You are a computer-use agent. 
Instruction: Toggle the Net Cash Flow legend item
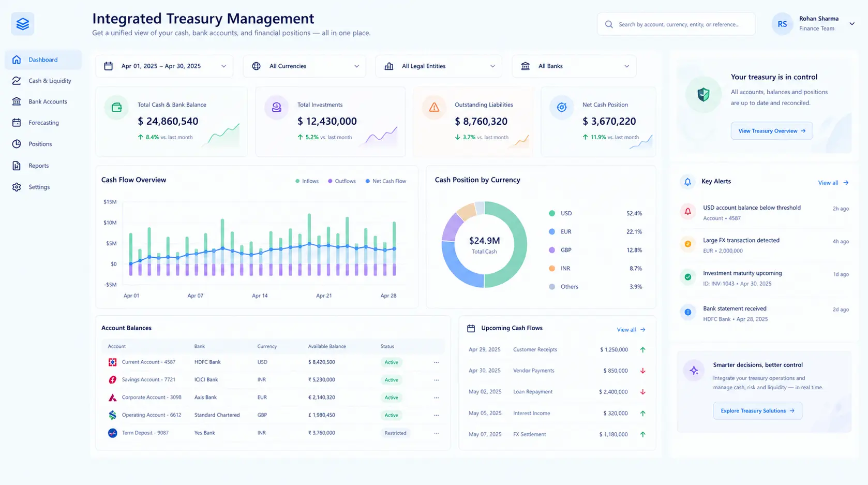point(386,181)
